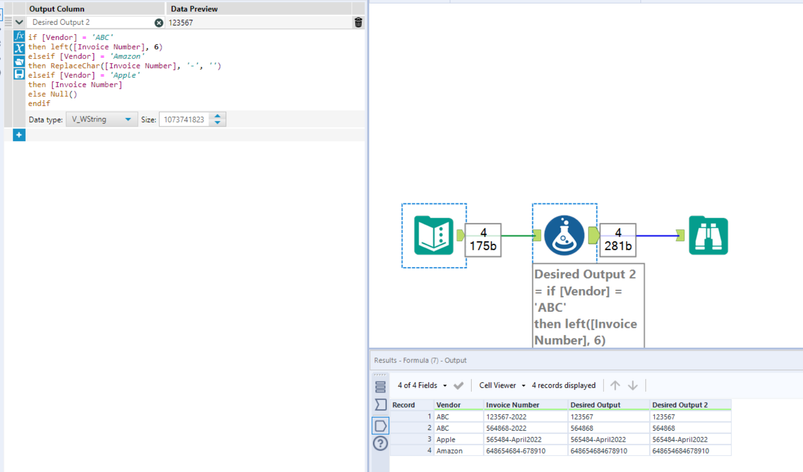The width and height of the screenshot is (803, 472).
Task: Click the Formula tool's output anchor
Action: pyautogui.click(x=594, y=235)
